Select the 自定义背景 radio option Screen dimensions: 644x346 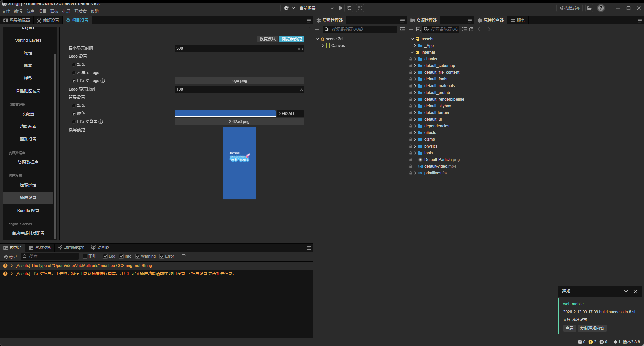pos(74,122)
